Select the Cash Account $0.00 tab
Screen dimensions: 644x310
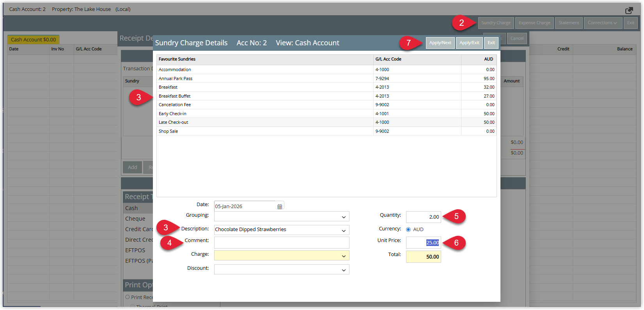coord(33,39)
